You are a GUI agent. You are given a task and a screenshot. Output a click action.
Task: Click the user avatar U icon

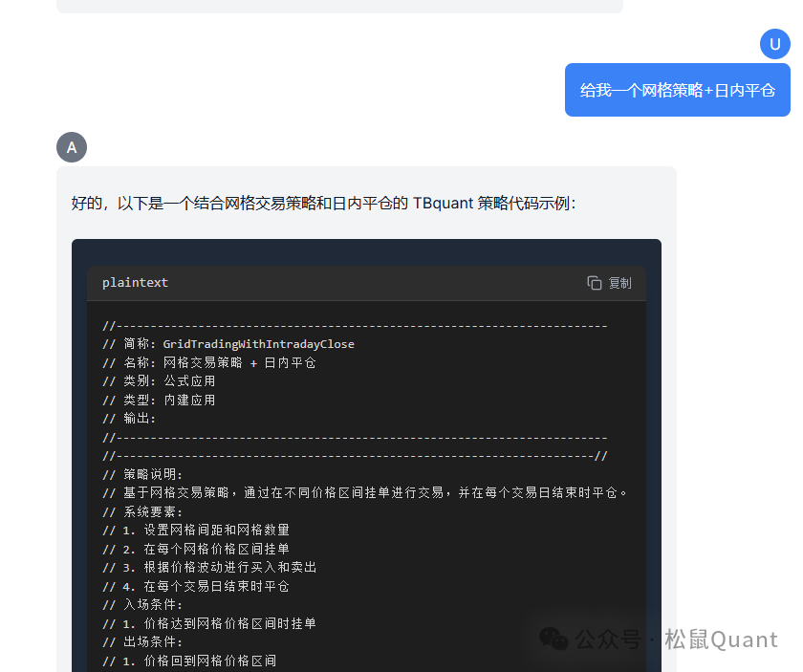[x=775, y=44]
